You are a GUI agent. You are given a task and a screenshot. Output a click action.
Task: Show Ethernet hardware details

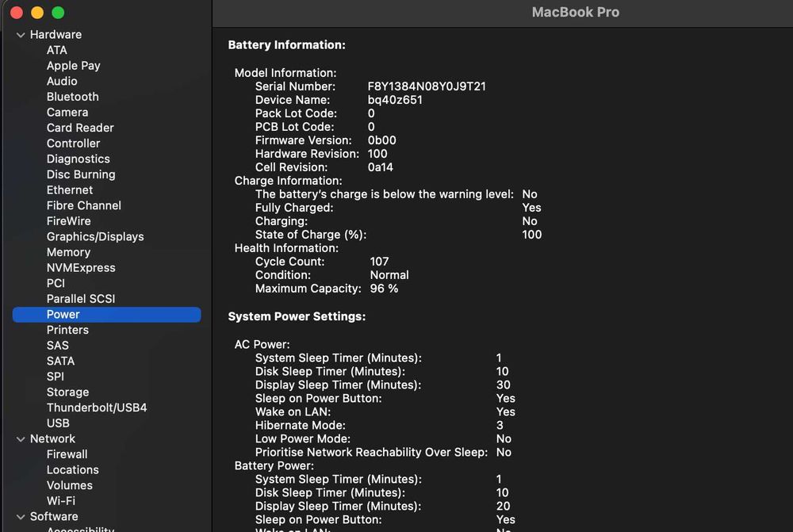tap(69, 190)
